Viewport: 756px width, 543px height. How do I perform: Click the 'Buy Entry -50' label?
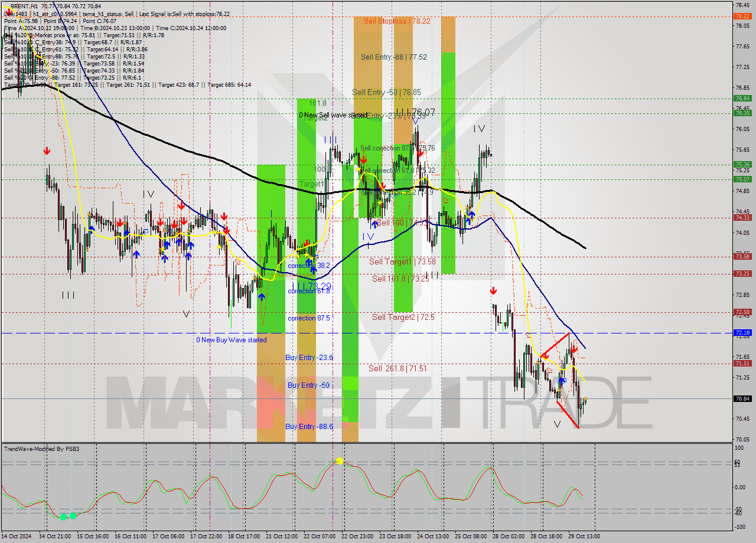coord(308,385)
